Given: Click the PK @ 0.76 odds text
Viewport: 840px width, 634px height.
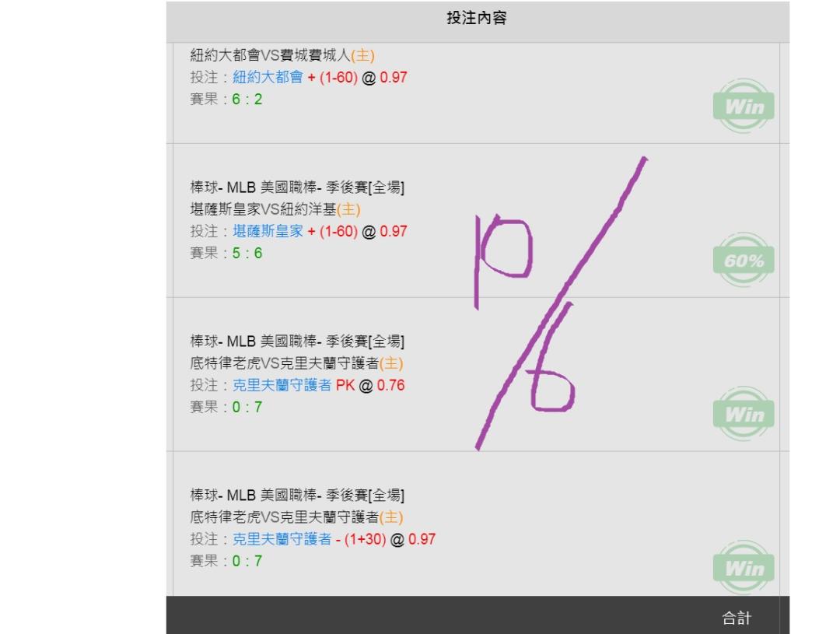Looking at the screenshot, I should (370, 385).
